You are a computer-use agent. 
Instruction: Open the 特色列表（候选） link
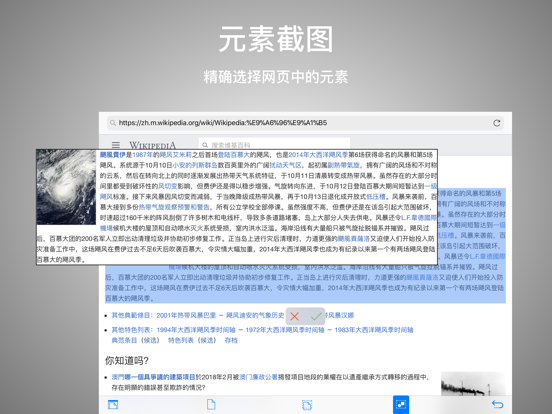pos(192,340)
